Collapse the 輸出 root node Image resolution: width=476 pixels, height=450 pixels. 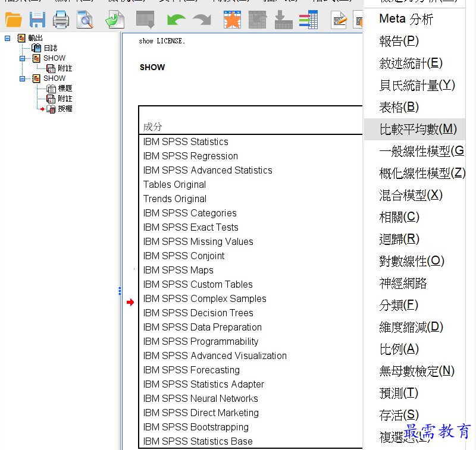(8, 38)
